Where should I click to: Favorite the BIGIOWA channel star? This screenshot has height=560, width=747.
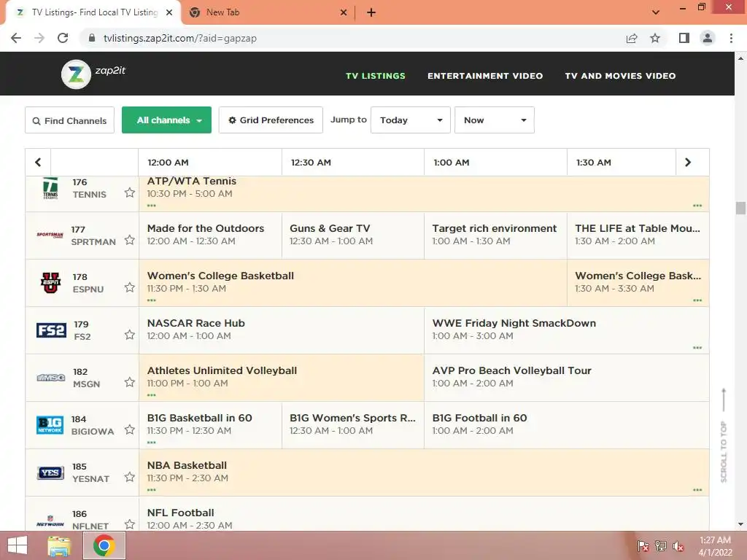click(130, 429)
